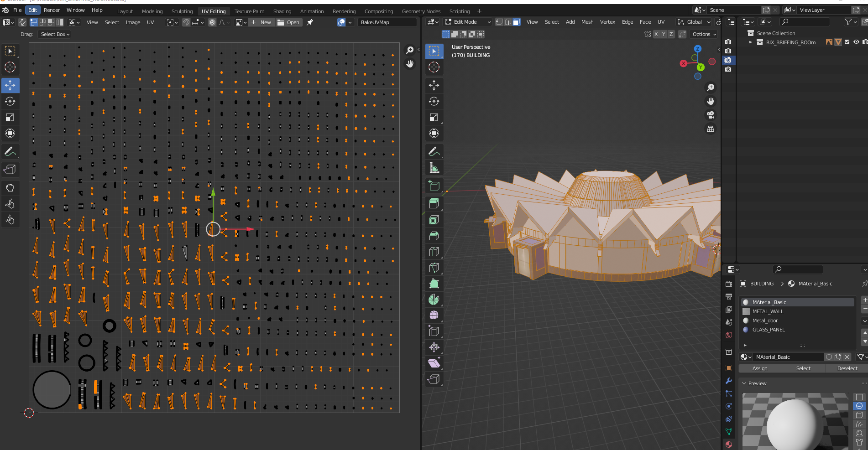Expand the RIX_BRIEFING_ROOm collection
This screenshot has width=868, height=450.
click(x=751, y=42)
